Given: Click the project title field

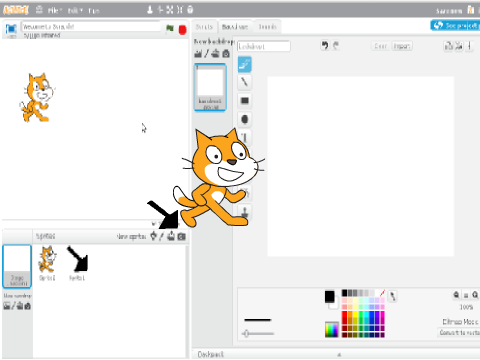Looking at the screenshot, I should click(x=91, y=27).
